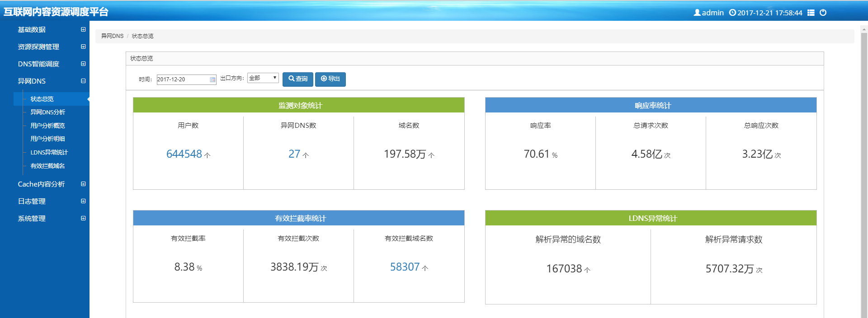Open 有效拦截域名 sidebar item
The image size is (868, 318).
(x=47, y=166)
